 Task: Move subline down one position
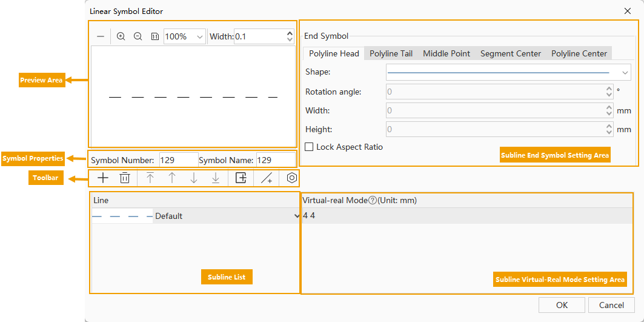(x=194, y=178)
